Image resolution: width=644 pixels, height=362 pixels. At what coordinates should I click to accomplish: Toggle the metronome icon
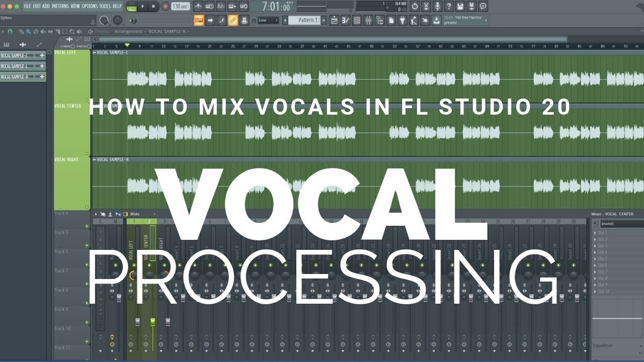coord(198,7)
